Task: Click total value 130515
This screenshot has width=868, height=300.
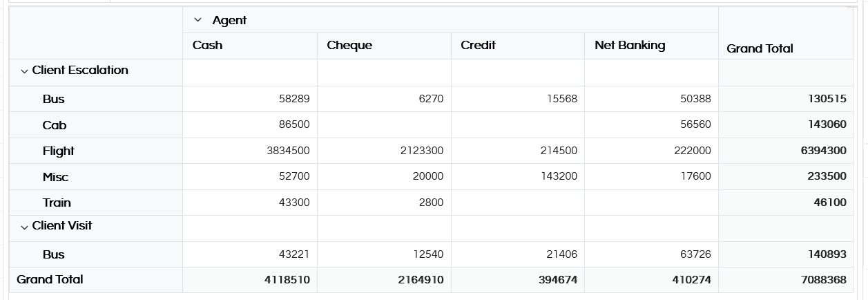Action: (x=827, y=99)
